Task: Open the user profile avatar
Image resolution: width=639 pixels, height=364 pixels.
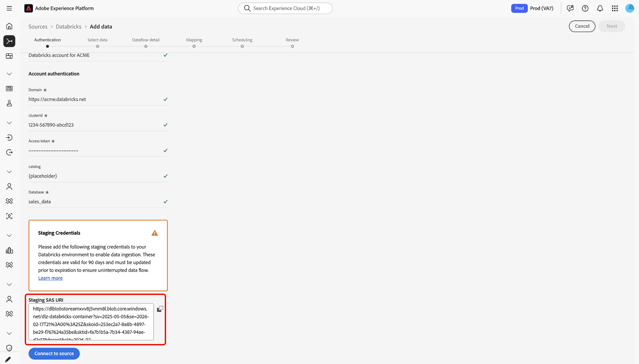Action: point(630,8)
